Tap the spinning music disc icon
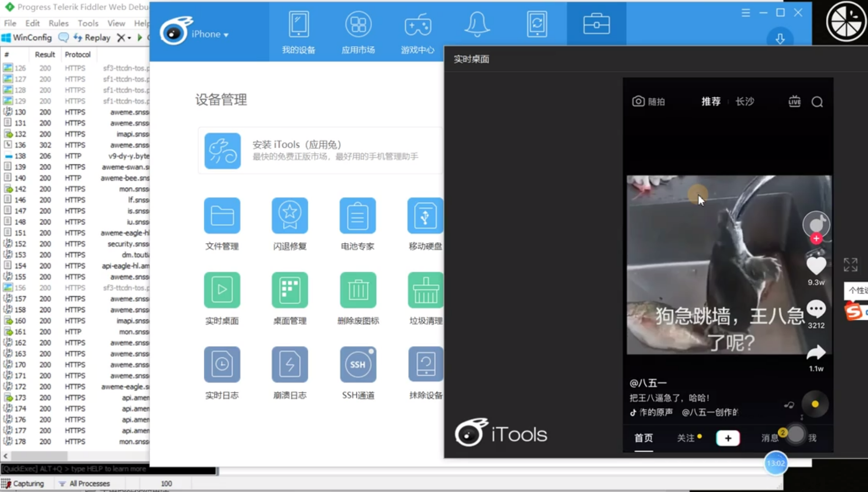Viewport: 868px width, 492px height. [x=815, y=404]
